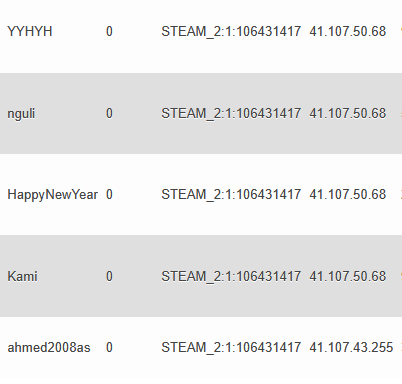This screenshot has height=384, width=402.
Task: Select the ahmed2008as player name
Action: (x=49, y=348)
